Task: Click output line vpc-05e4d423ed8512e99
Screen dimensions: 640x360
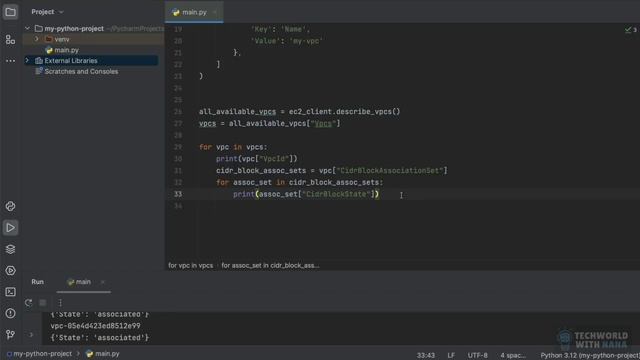Action: click(x=96, y=326)
